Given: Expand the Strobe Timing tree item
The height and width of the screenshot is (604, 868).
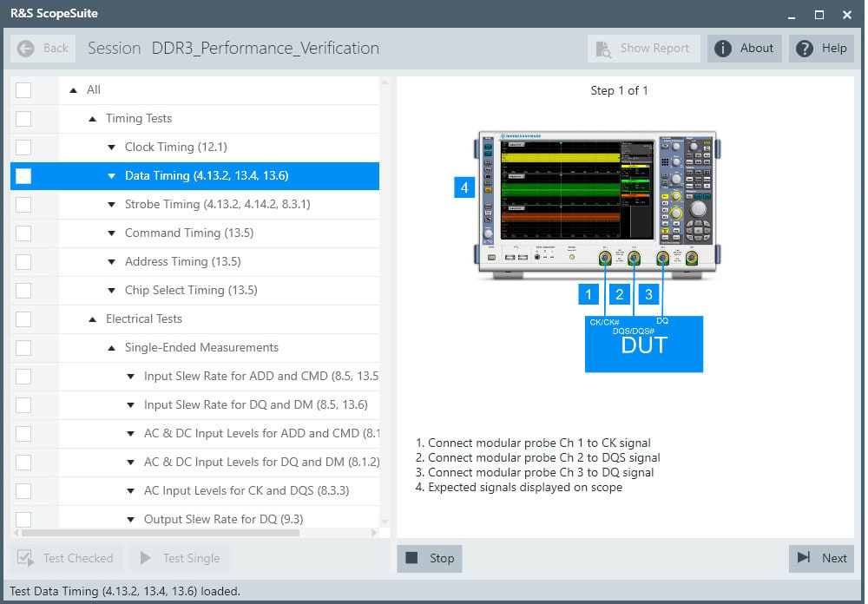Looking at the screenshot, I should (111, 204).
